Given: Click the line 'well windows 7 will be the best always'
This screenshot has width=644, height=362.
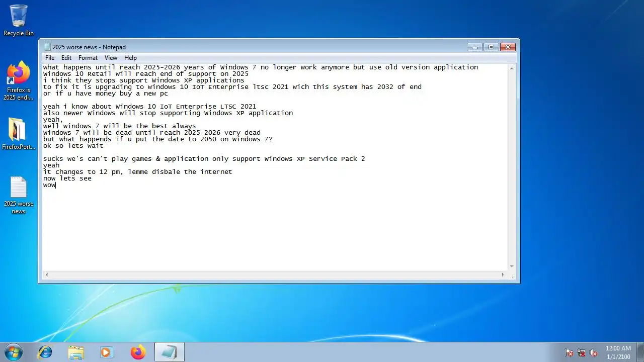Looking at the screenshot, I should pyautogui.click(x=120, y=126).
